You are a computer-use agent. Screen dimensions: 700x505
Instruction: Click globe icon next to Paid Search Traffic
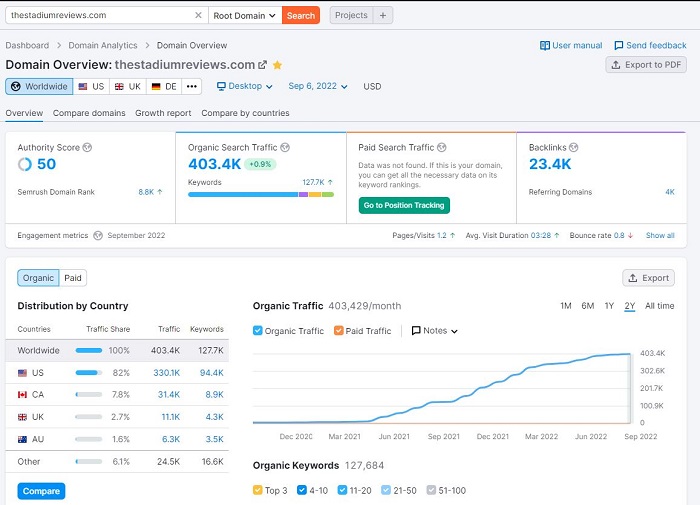click(x=442, y=147)
